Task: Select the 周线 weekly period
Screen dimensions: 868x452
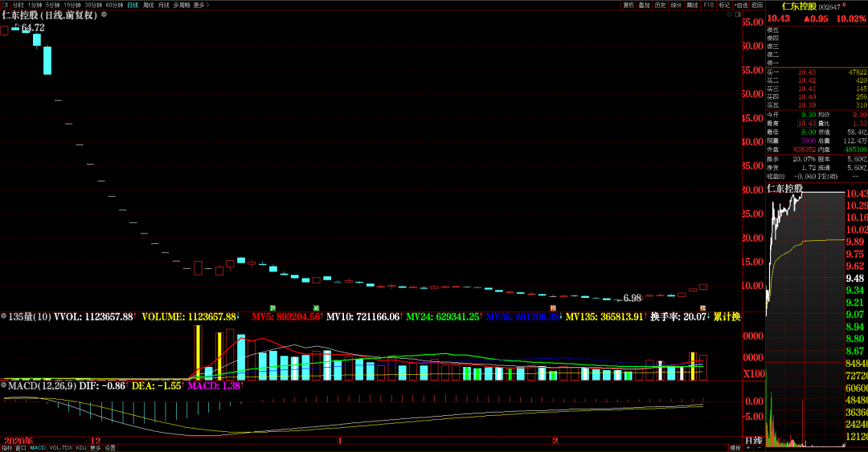Action: 149,5
